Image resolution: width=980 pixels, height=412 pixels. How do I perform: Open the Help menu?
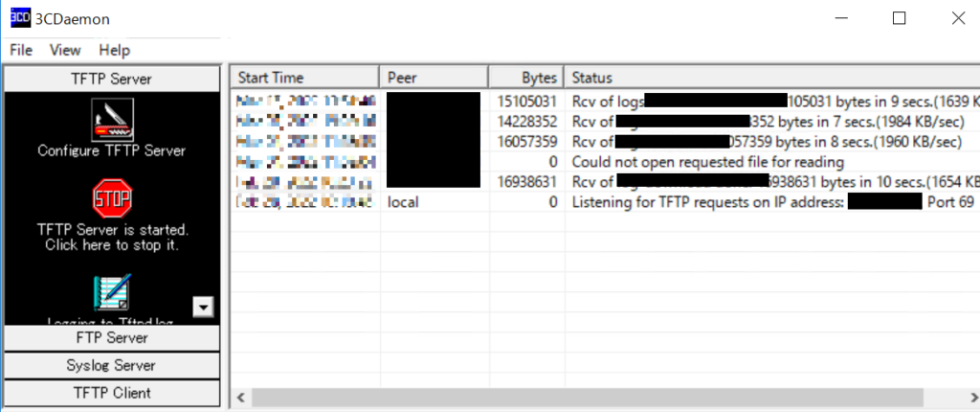click(x=115, y=50)
